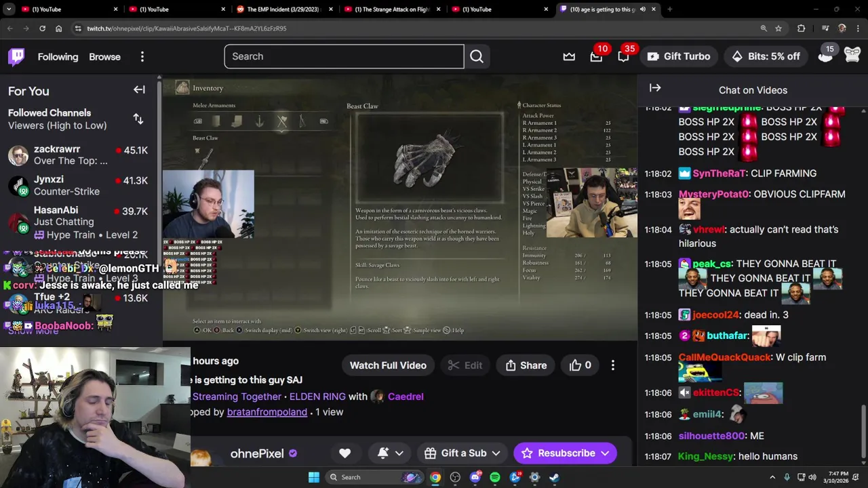Viewport: 868px width, 488px height.
Task: Click Watch Full Video button
Action: click(x=388, y=365)
